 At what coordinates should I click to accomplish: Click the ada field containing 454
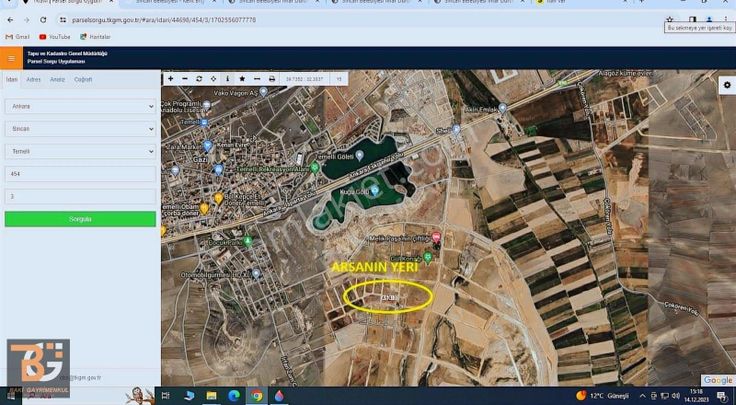[x=80, y=174]
